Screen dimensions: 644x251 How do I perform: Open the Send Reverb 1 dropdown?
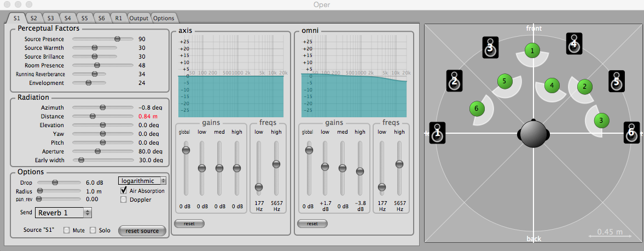point(64,213)
